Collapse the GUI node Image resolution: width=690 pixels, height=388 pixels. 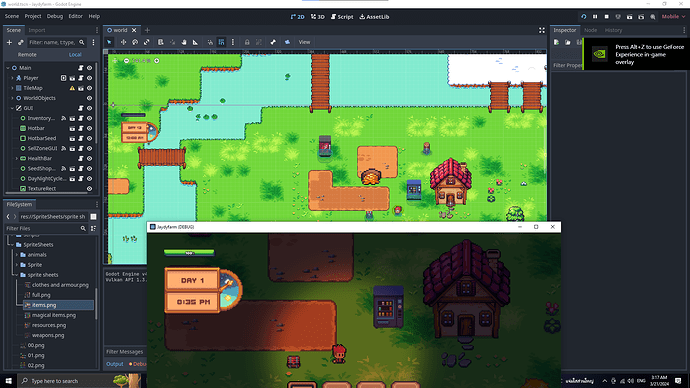click(12, 108)
